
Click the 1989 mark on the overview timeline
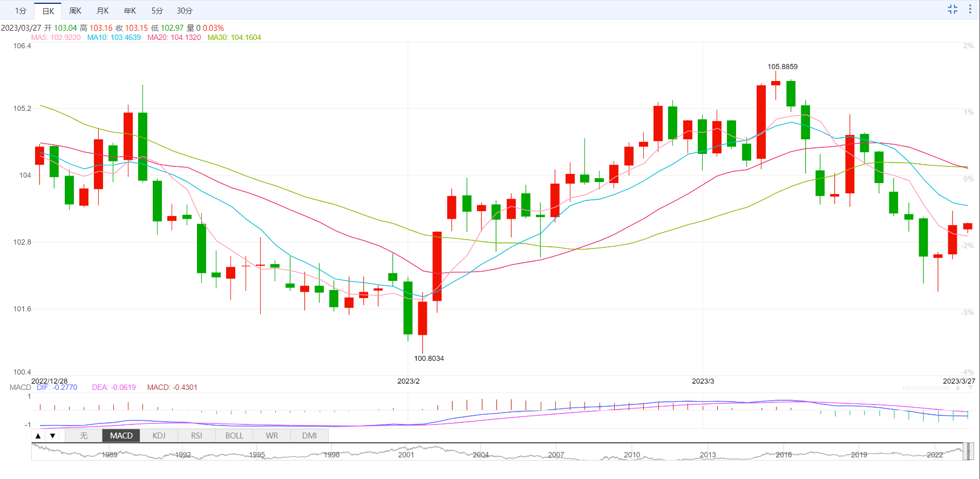coord(110,455)
